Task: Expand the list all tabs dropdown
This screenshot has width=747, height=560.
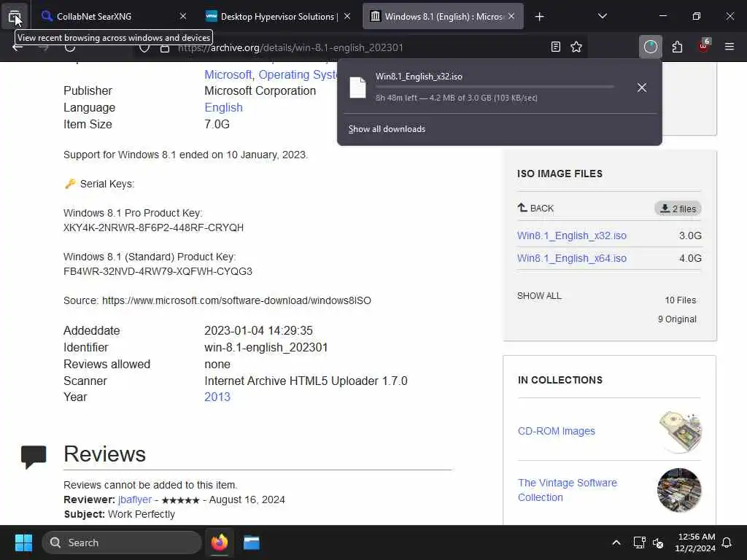Action: tap(602, 17)
